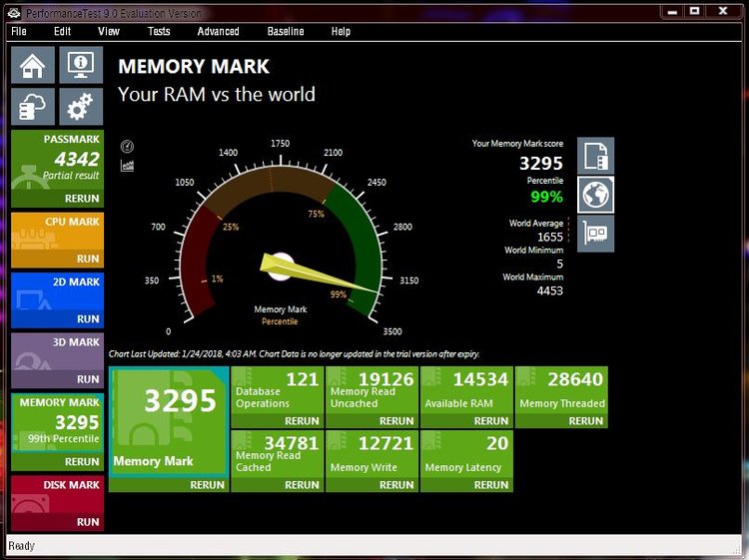Select the this-computer results document icon
The width and height of the screenshot is (749, 560).
pos(595,156)
